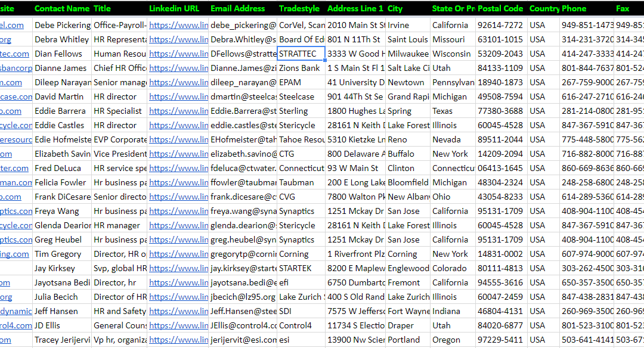644x348 pixels.
Task: Select the Taubman tradestyle cell
Action: click(301, 182)
